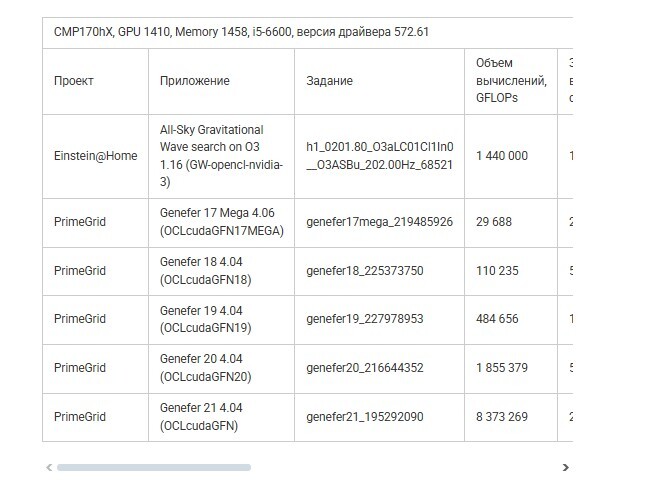The width and height of the screenshot is (649, 494).
Task: Click the empty scrollbar track right of the thumb
Action: [x=400, y=468]
